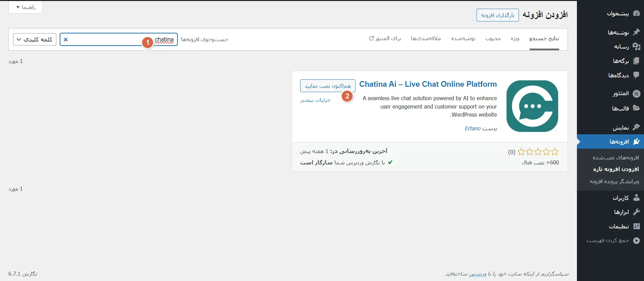
Task: Click the بارگذاری افزونه upload button
Action: pos(498,15)
